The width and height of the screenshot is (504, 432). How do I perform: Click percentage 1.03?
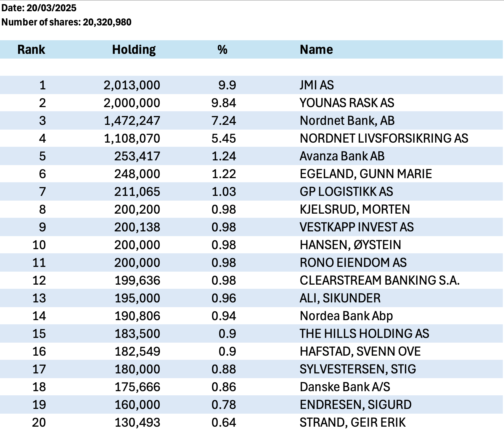coord(224,192)
